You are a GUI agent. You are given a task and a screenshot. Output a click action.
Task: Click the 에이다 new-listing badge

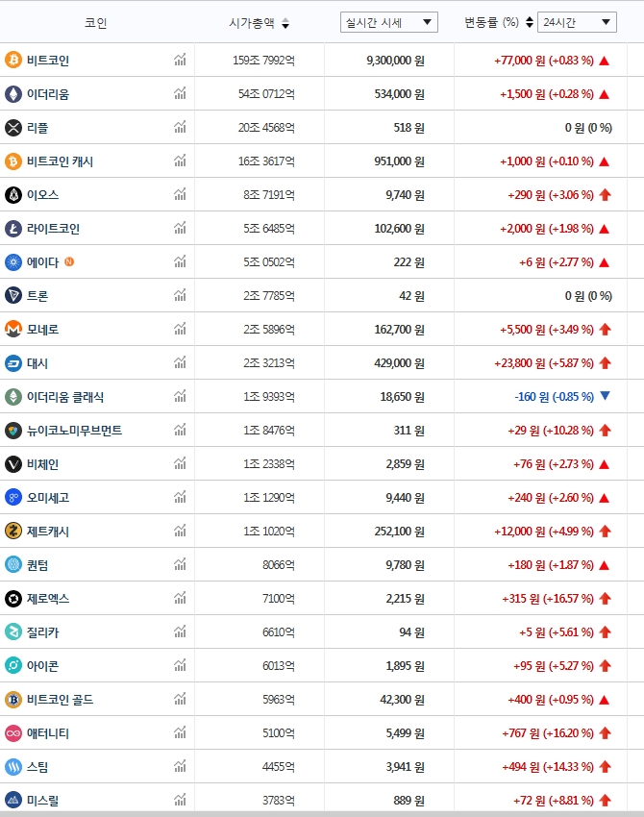point(69,261)
